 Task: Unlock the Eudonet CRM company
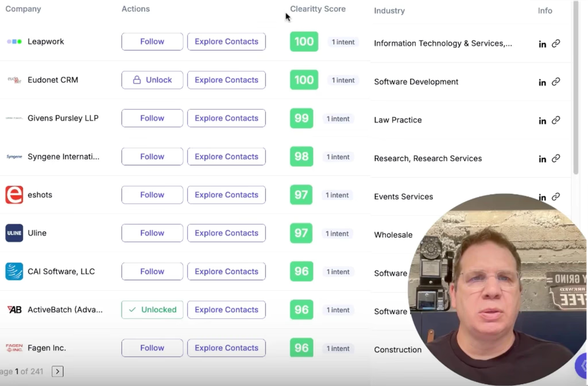coord(152,80)
